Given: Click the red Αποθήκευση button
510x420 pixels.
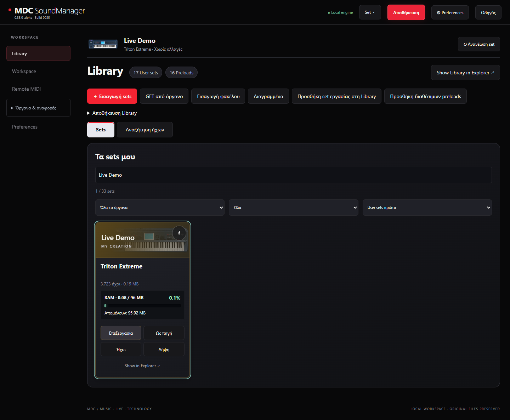Looking at the screenshot, I should 406,12.
